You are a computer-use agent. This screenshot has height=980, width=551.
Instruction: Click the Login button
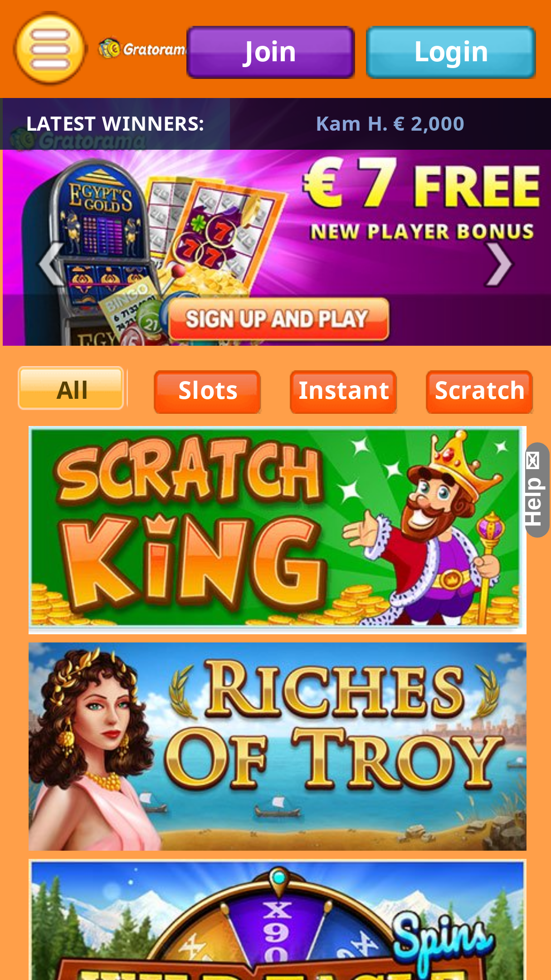(451, 52)
